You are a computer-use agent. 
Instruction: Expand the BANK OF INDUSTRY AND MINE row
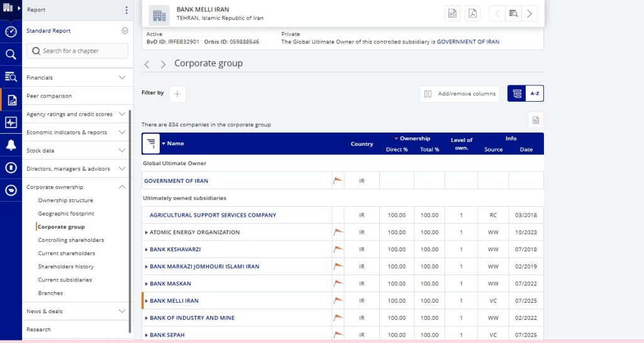point(146,318)
